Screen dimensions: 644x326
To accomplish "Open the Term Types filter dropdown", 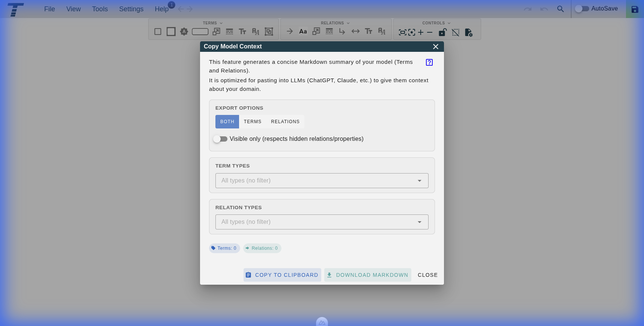I will tap(322, 181).
